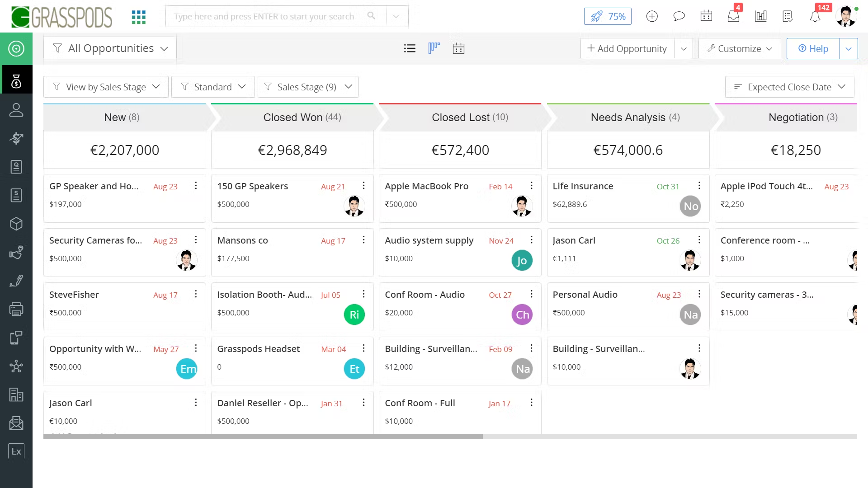Open the All Opportunities dropdown
This screenshot has height=488, width=868.
[x=109, y=48]
